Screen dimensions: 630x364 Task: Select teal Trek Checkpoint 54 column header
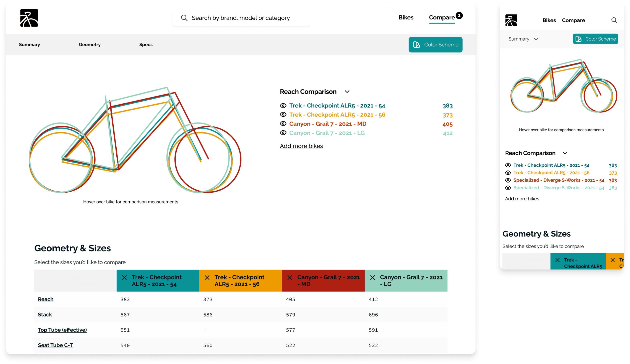tap(158, 281)
